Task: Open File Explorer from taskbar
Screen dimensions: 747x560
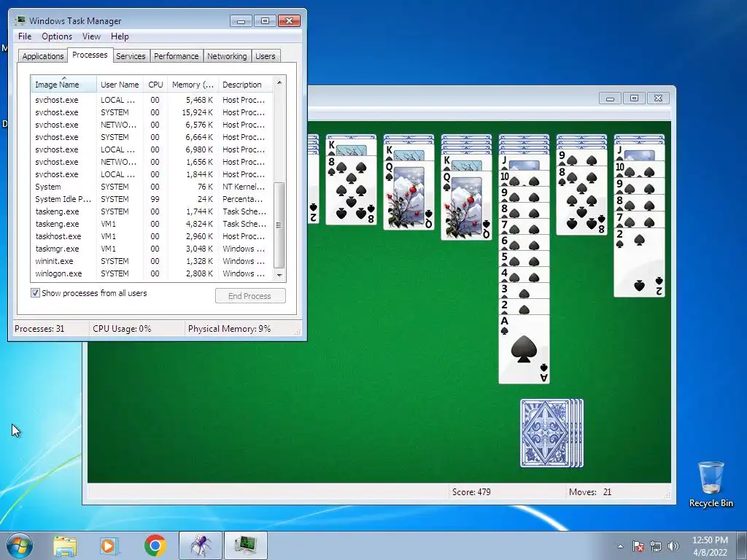Action: tap(65, 545)
